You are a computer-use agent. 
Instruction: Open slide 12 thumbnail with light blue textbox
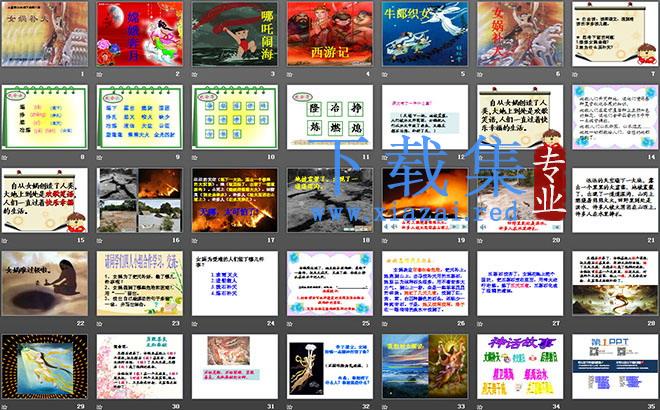coord(425,117)
